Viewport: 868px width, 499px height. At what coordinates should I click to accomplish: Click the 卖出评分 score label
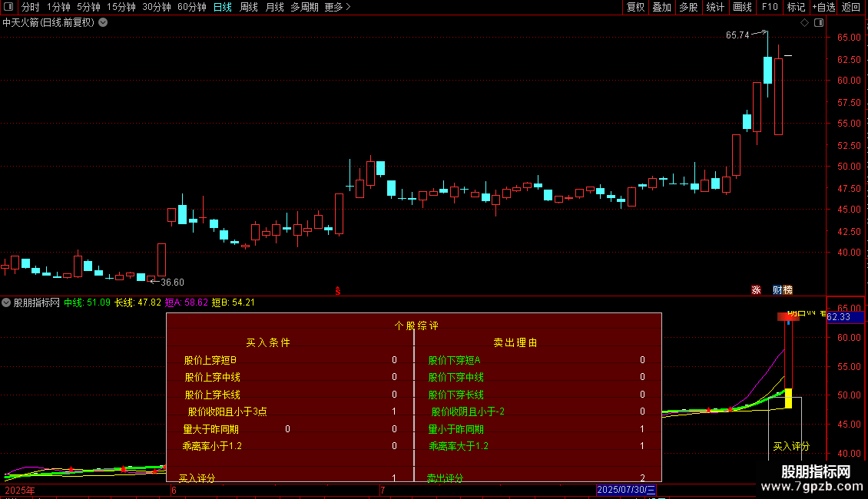445,478
